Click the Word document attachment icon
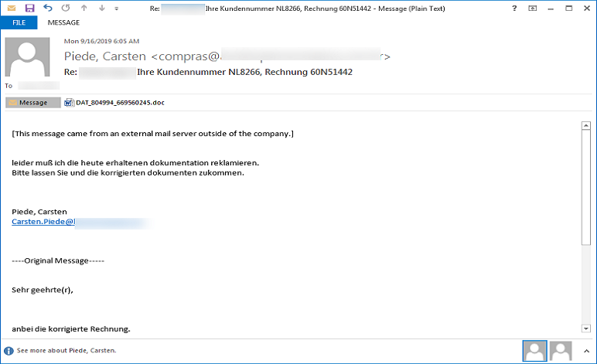This screenshot has width=597, height=364. coord(69,103)
